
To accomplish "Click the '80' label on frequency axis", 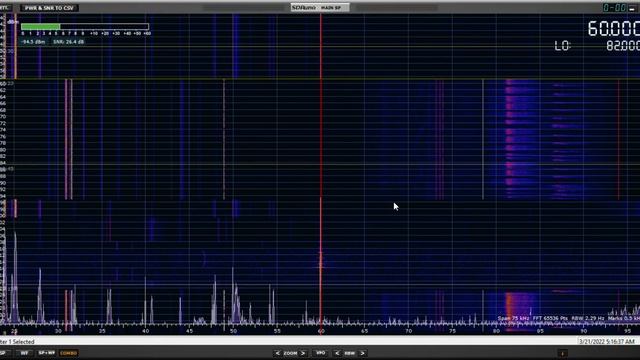I will tap(496, 331).
